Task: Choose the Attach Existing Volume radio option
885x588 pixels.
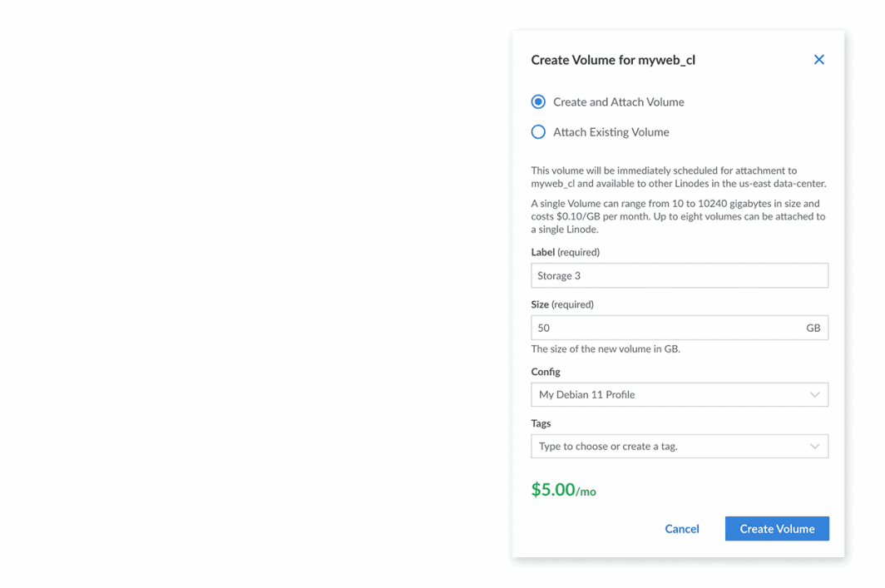Action: (x=538, y=132)
